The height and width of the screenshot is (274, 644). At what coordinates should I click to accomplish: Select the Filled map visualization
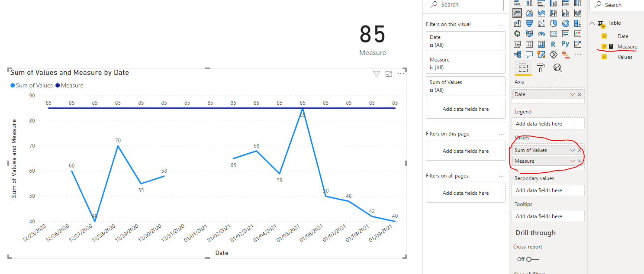[x=529, y=34]
